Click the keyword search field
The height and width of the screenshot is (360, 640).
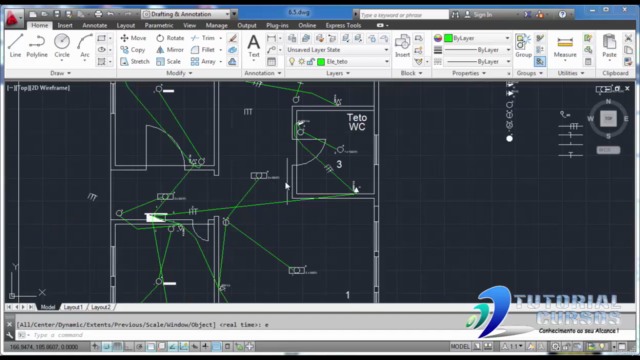coord(404,15)
